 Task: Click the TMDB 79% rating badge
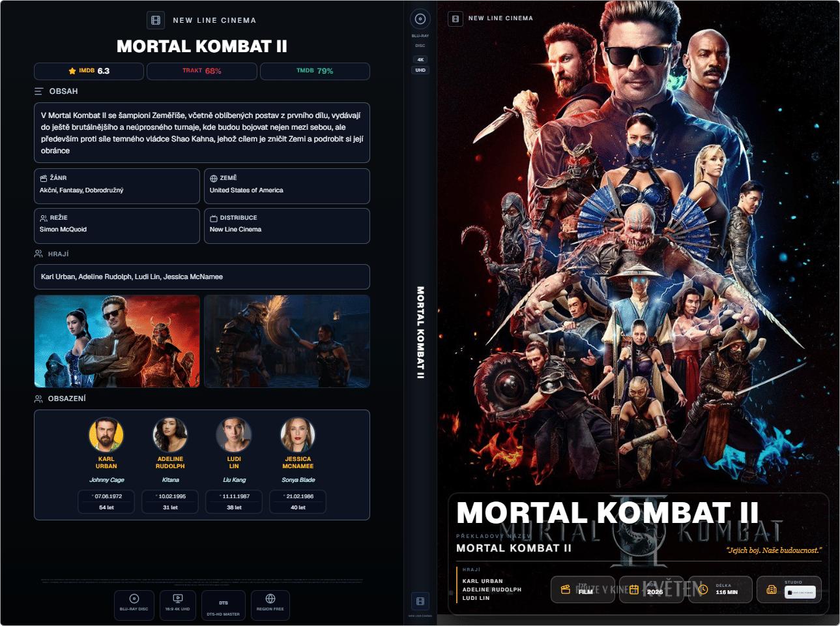point(315,71)
